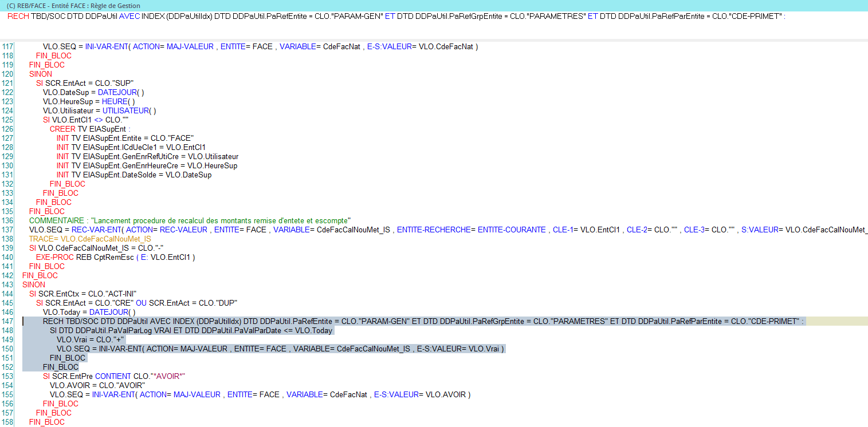Screen dimensions: 868x427
Task: Select the MAJ-VALEUR parameter on line 117
Action: tap(191, 46)
